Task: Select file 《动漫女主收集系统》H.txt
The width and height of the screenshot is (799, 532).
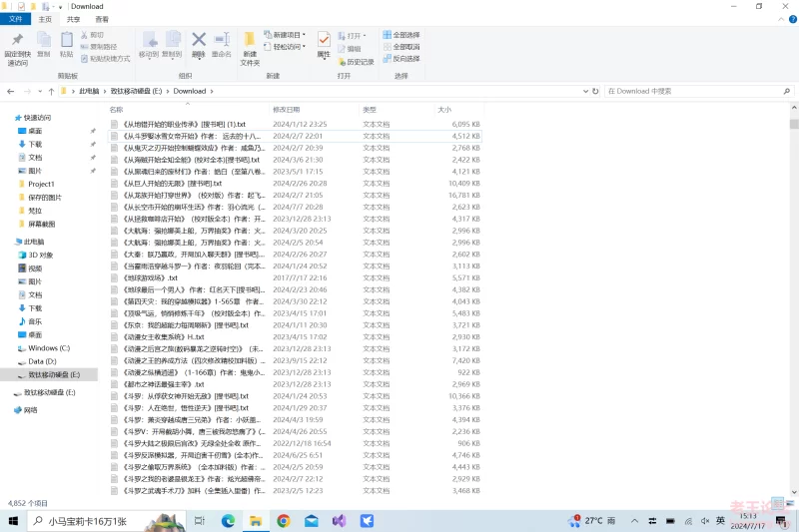Action: [x=164, y=337]
